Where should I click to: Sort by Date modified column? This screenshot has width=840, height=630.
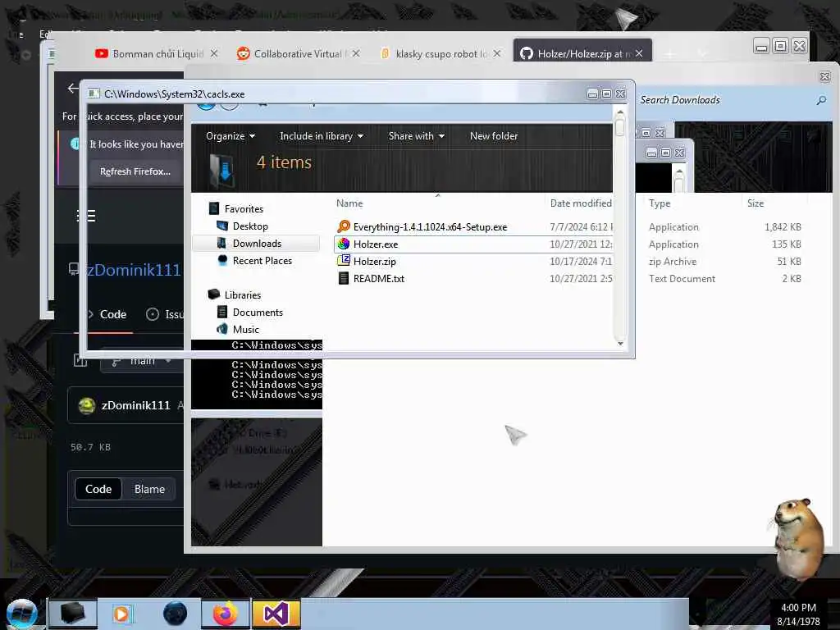[580, 203]
